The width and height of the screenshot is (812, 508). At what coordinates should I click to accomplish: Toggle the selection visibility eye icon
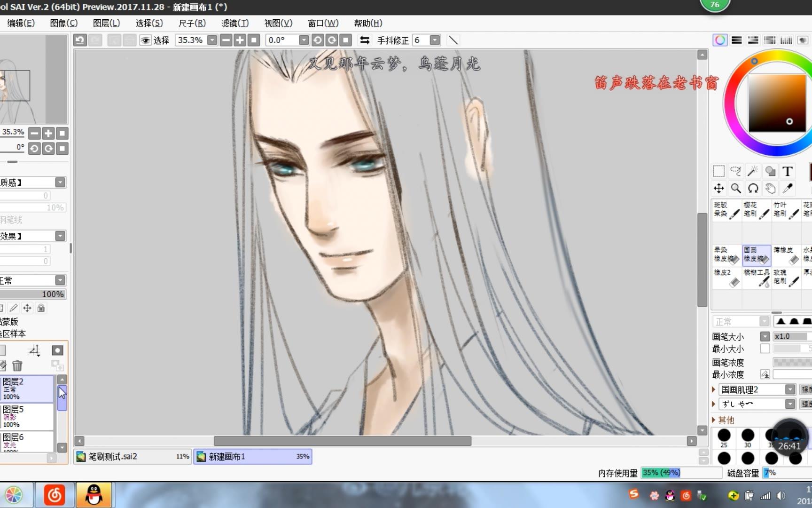coord(145,40)
